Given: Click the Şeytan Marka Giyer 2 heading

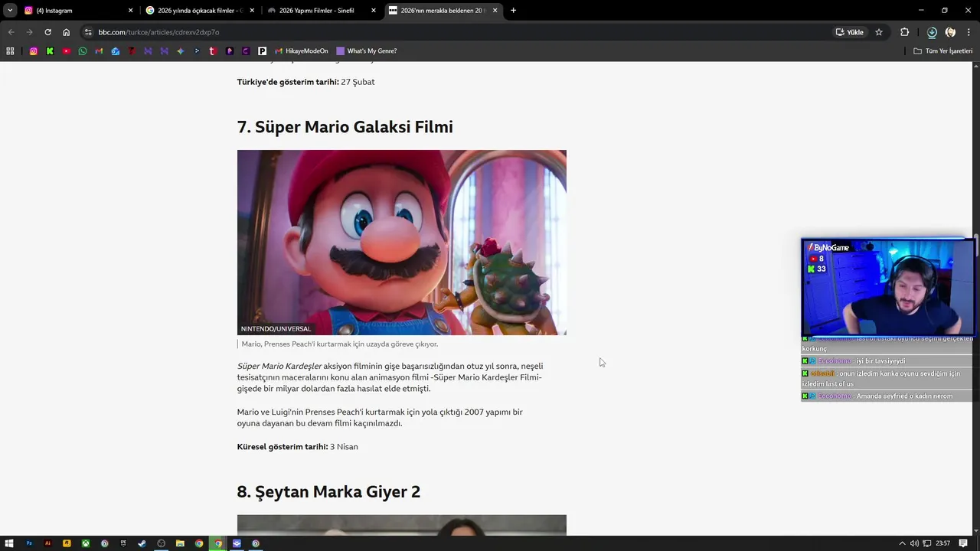Looking at the screenshot, I should click(328, 492).
